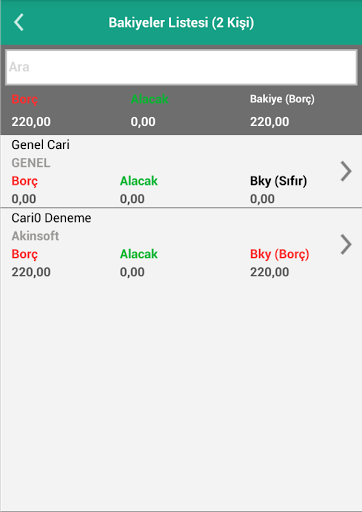Tap Bky (Sıfır) in Genel Cari row
This screenshot has height=512, width=362.
(x=279, y=181)
